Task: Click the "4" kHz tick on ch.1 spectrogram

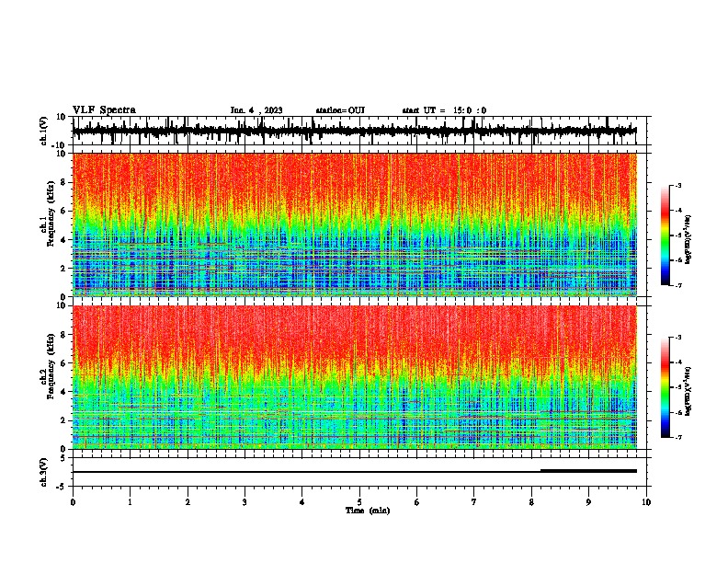Action: coord(63,240)
